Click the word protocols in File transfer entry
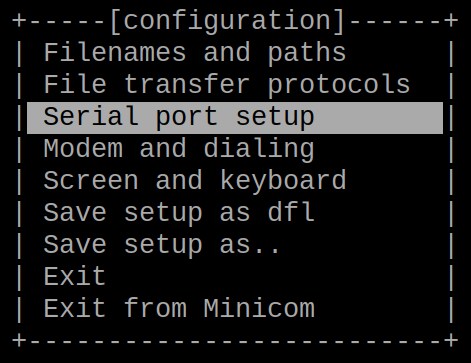 (x=339, y=85)
